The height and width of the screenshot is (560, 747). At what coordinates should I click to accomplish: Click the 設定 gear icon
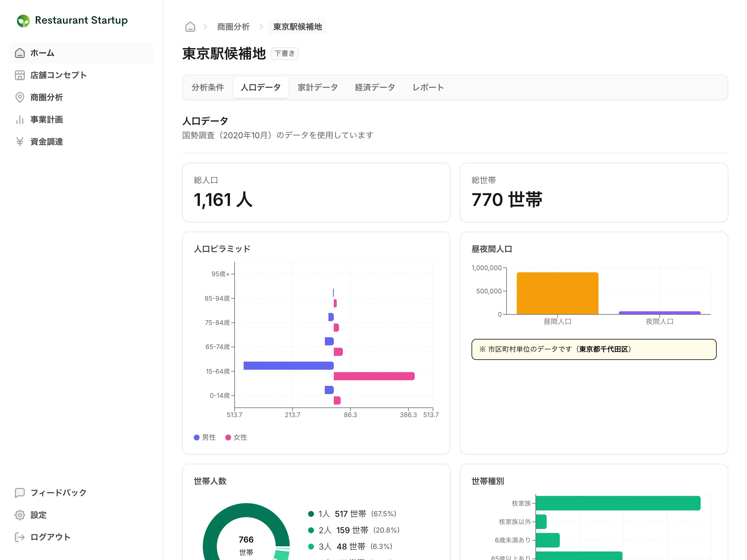20,515
